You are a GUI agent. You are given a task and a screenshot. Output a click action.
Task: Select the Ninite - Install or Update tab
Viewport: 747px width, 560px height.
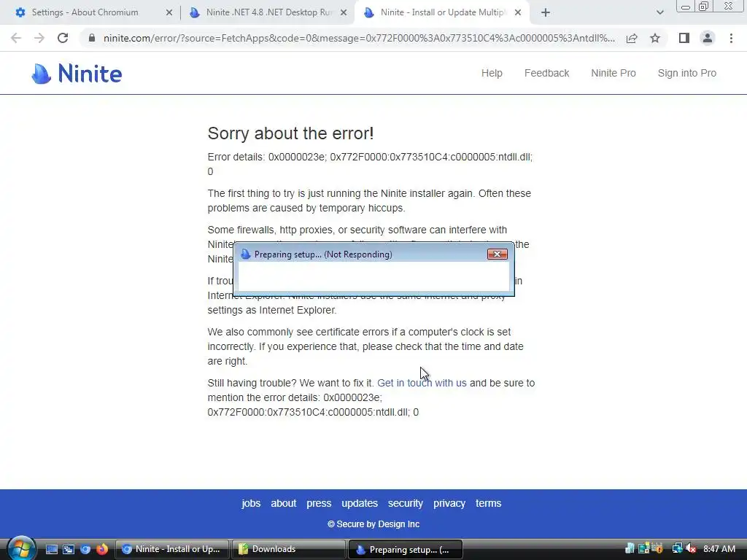[x=441, y=12]
